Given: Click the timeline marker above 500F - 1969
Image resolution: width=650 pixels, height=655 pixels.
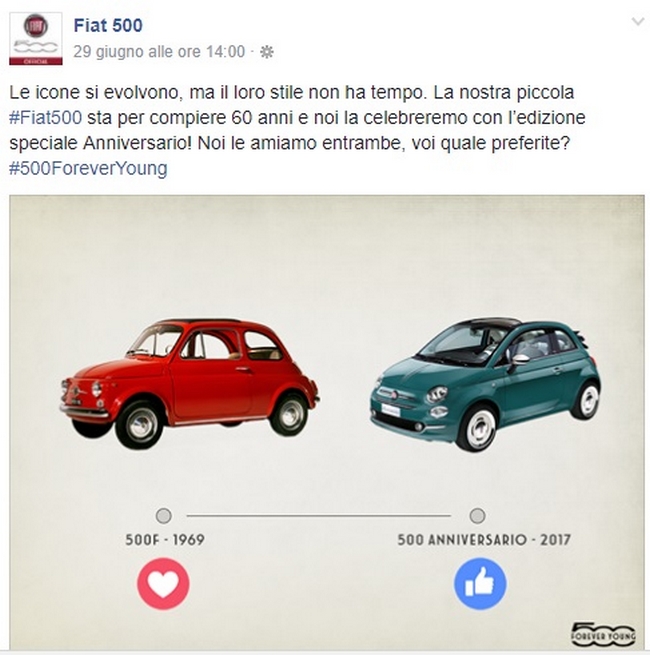Looking at the screenshot, I should tap(163, 515).
